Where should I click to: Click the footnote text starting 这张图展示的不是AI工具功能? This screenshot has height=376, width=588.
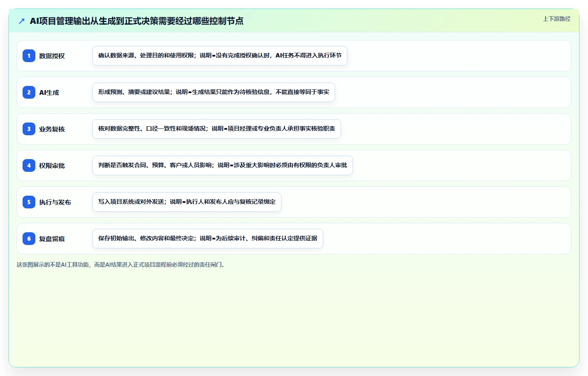[121, 265]
